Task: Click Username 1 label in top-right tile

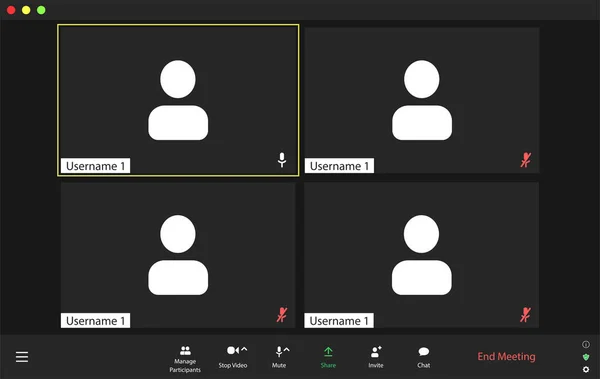Action: [339, 166]
